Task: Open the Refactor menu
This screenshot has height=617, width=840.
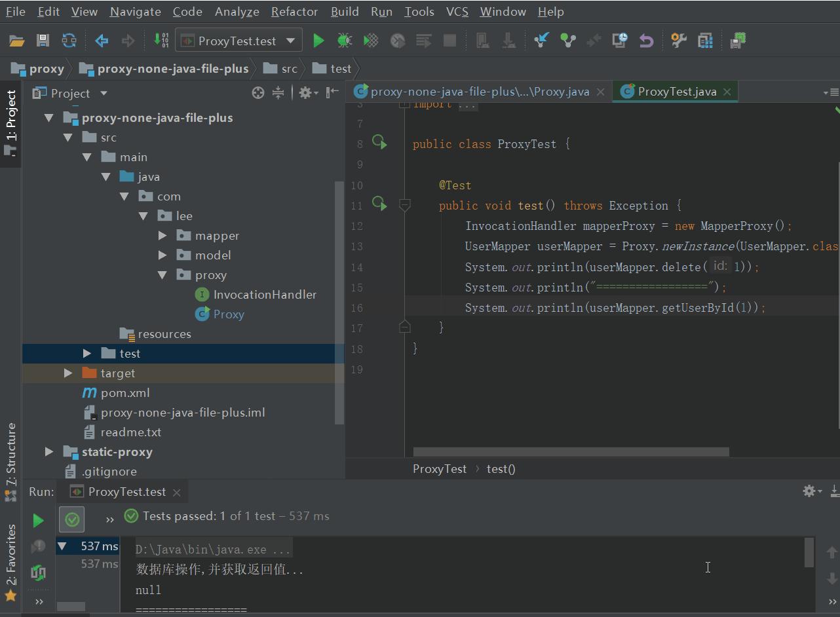Action: (x=294, y=12)
